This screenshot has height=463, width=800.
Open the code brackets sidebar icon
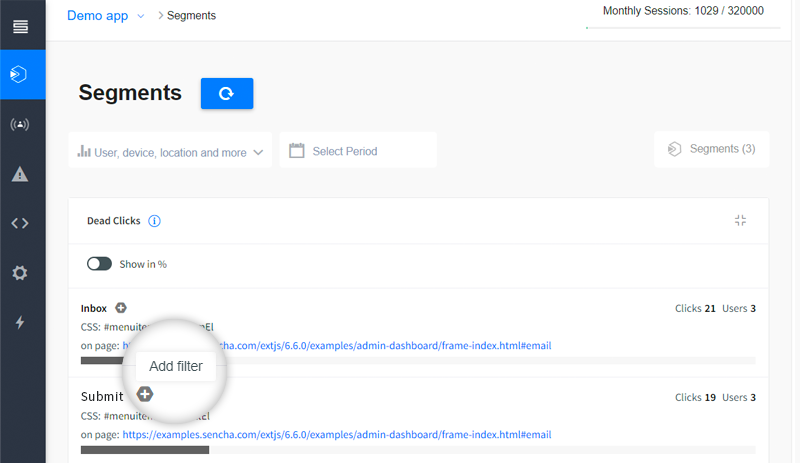(20, 223)
